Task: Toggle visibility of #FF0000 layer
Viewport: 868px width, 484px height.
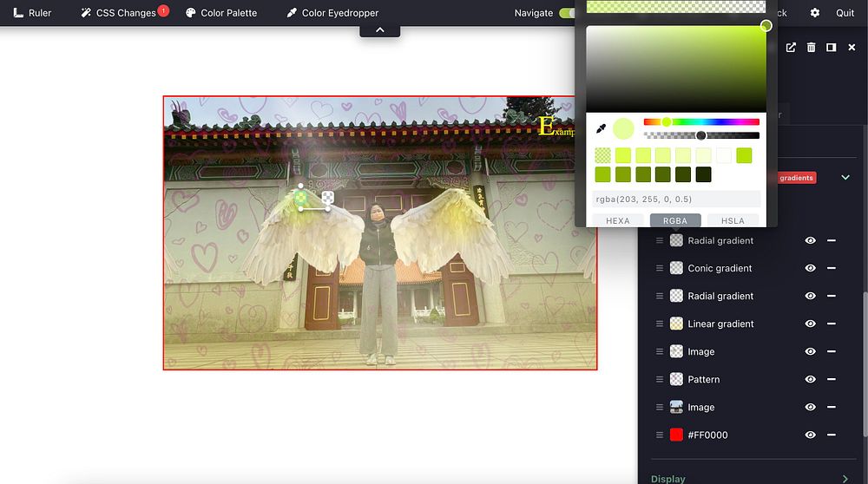Action: point(811,435)
